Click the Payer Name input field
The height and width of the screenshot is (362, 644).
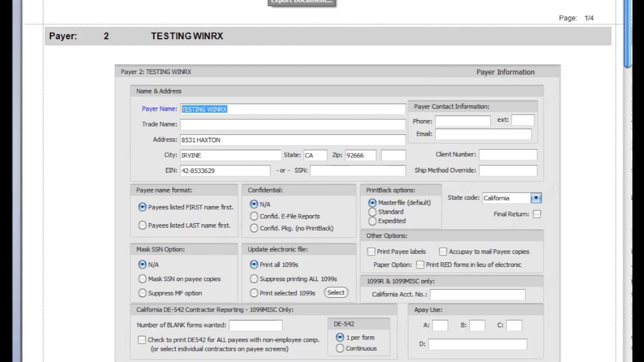pyautogui.click(x=293, y=109)
